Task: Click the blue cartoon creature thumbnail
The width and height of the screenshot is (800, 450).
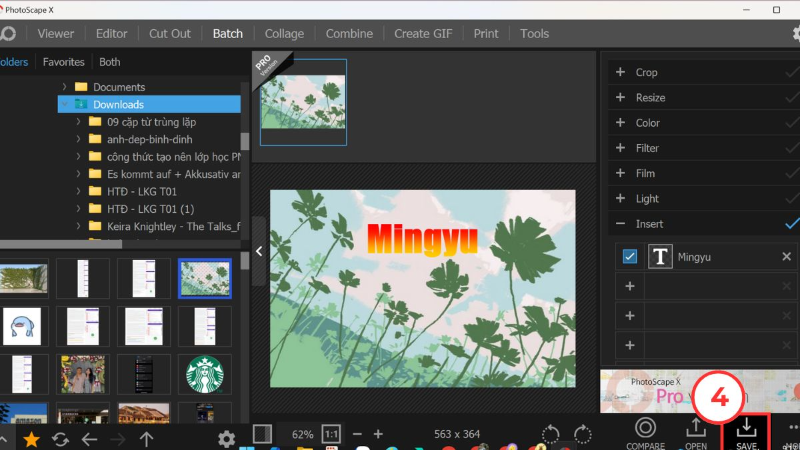Action: point(22,327)
